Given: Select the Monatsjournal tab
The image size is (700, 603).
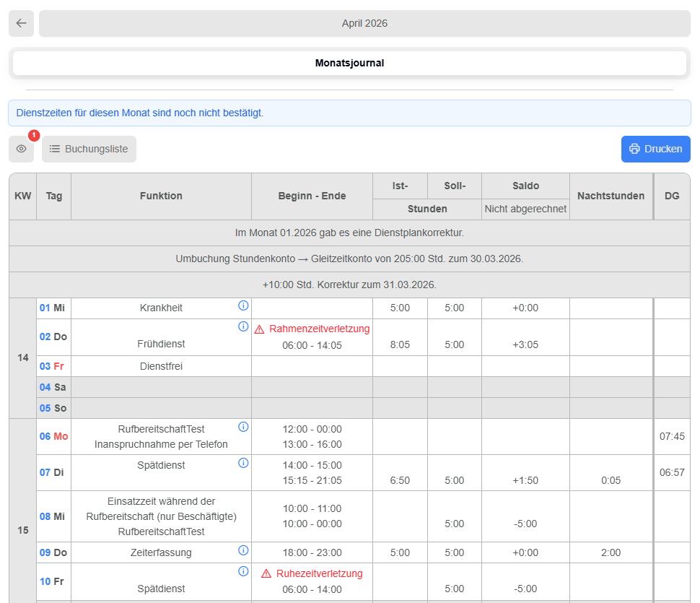Looking at the screenshot, I should coord(349,63).
